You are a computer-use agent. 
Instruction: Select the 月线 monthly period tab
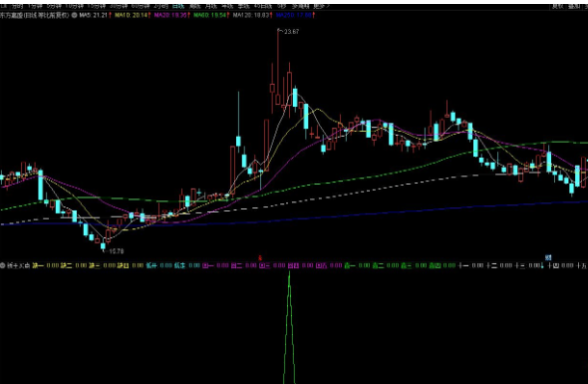pyautogui.click(x=211, y=6)
